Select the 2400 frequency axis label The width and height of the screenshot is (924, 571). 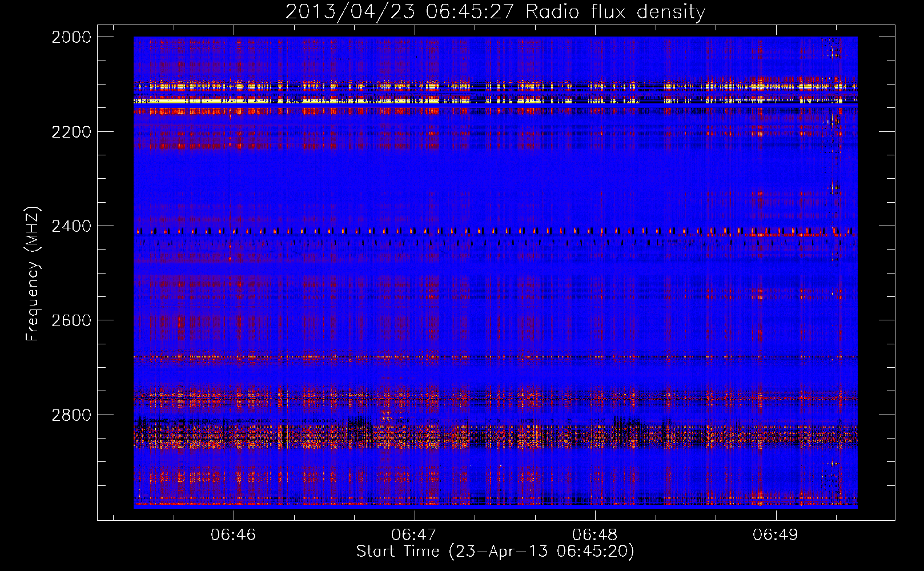[71, 226]
